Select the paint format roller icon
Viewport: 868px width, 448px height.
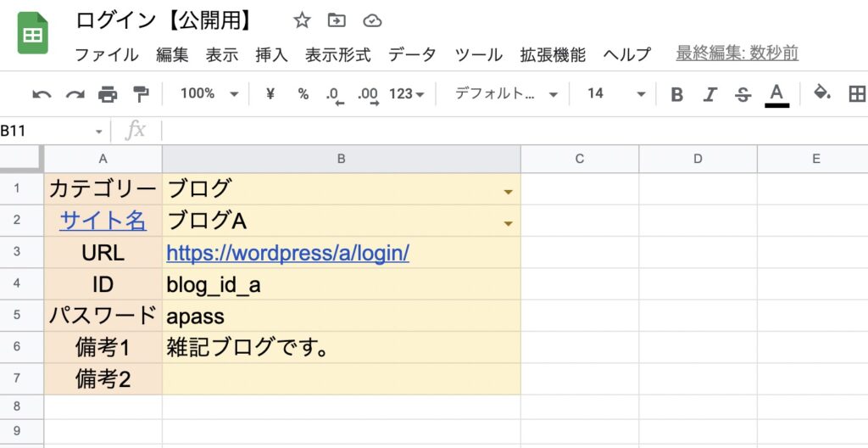click(141, 93)
